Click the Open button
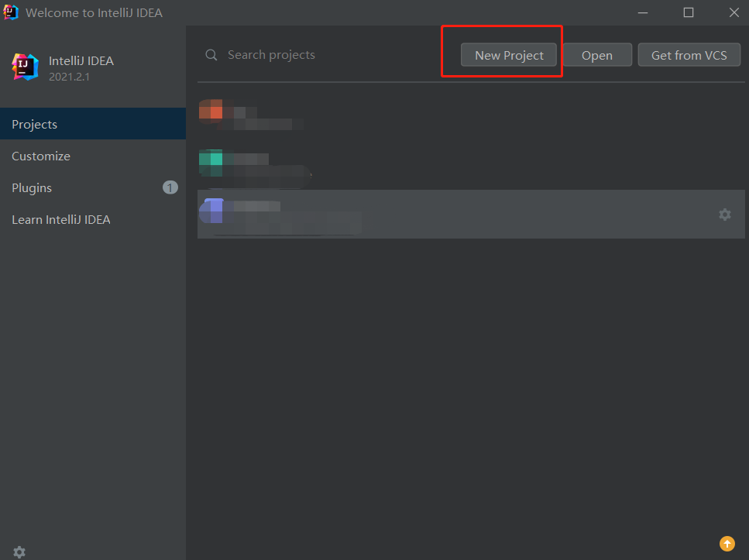The height and width of the screenshot is (560, 749). point(597,55)
